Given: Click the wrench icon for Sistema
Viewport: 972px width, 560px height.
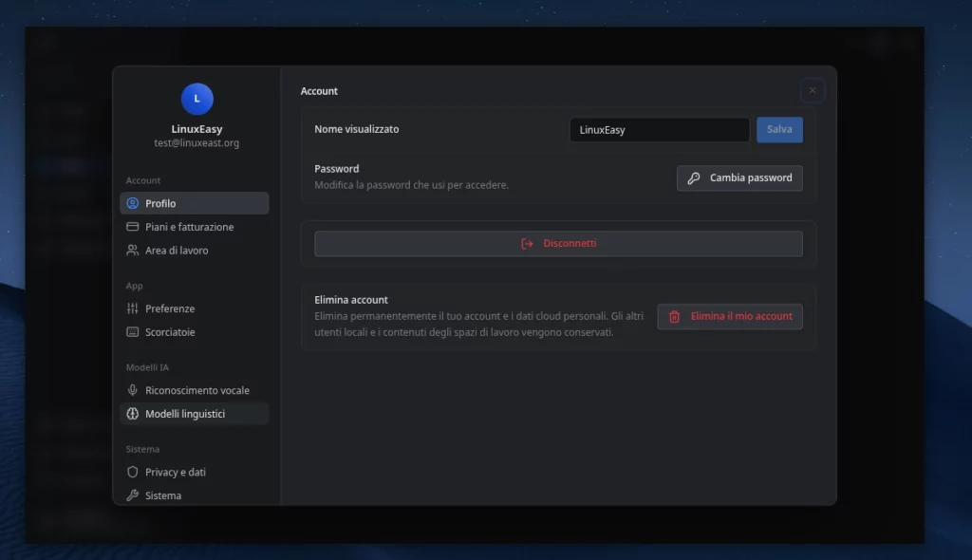Looking at the screenshot, I should (133, 496).
